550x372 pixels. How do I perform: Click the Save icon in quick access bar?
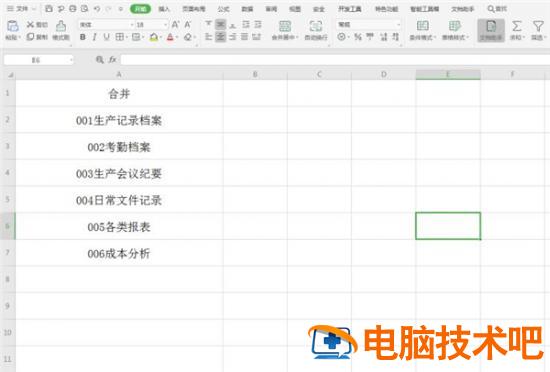49,9
